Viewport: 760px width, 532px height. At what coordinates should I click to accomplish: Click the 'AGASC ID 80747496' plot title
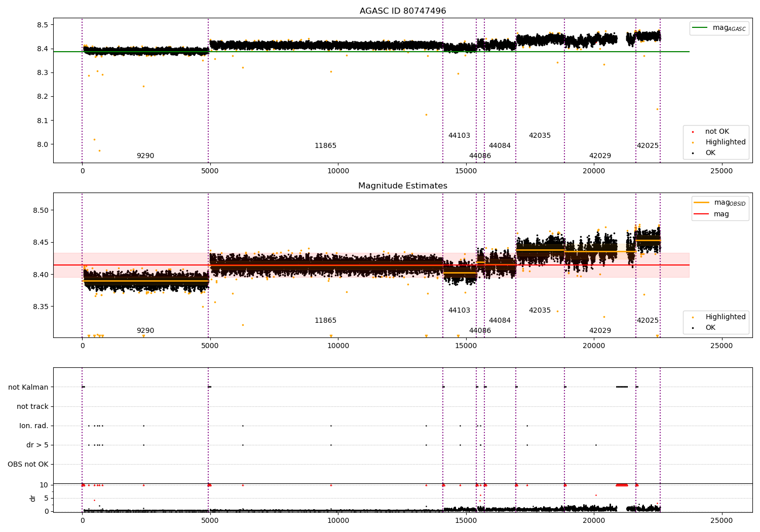[403, 11]
